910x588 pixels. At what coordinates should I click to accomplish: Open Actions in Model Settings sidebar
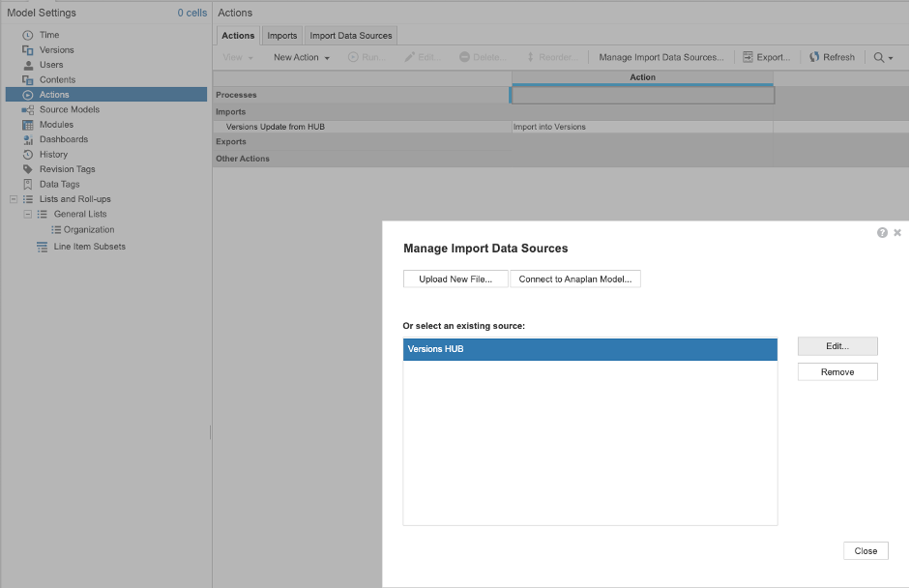pyautogui.click(x=106, y=95)
